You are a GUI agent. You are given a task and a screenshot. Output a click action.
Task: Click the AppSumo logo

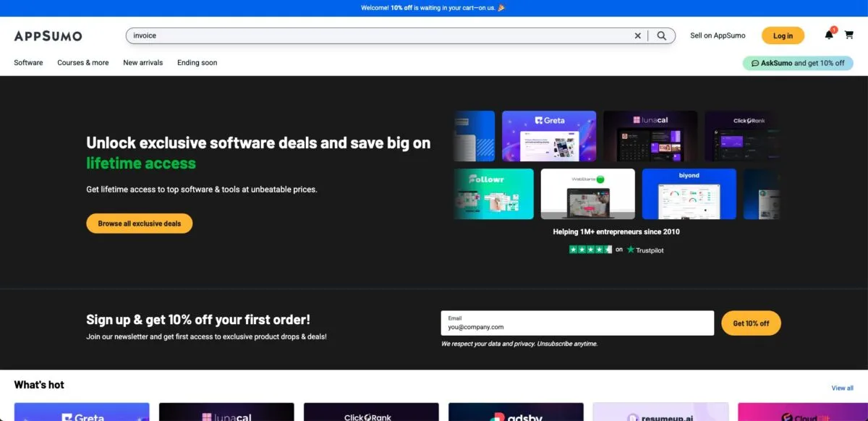coord(48,36)
